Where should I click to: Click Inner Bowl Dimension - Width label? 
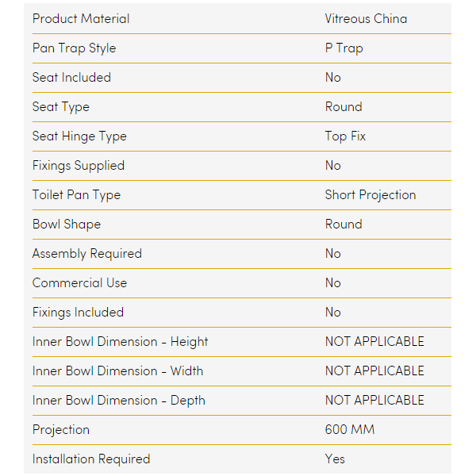(x=117, y=370)
